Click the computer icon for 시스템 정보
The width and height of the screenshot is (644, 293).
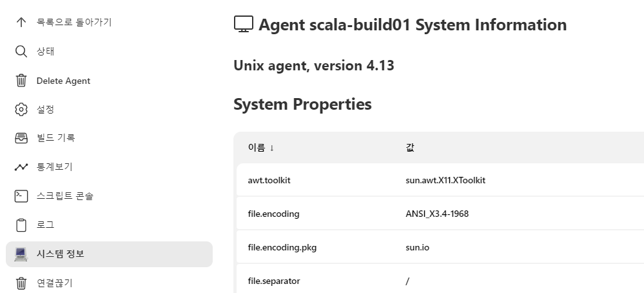point(21,254)
